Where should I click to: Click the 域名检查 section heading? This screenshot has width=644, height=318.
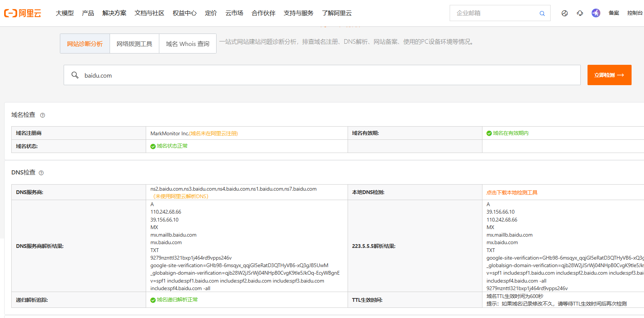coord(23,115)
